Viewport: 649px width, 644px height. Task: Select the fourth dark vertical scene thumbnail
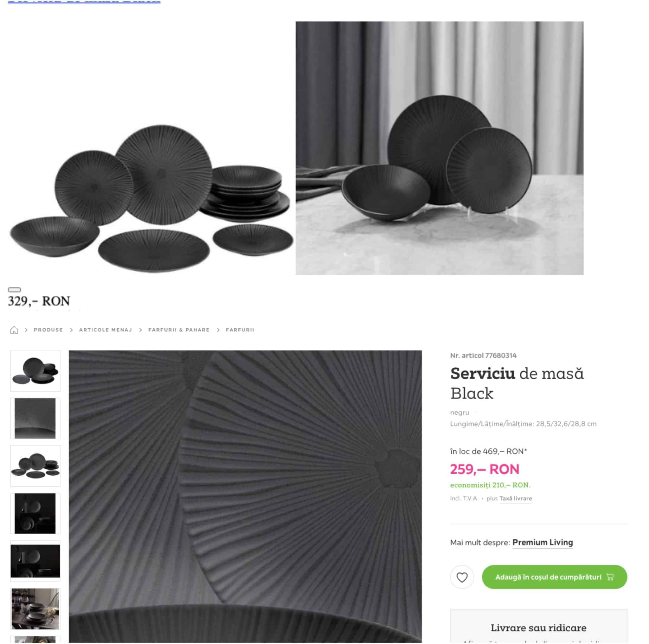(x=35, y=514)
